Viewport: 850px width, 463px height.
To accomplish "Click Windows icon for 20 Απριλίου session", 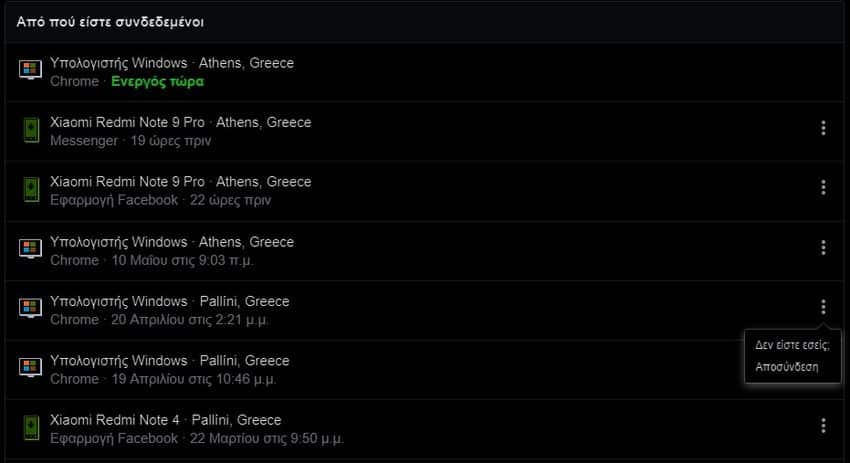I will pyautogui.click(x=30, y=309).
